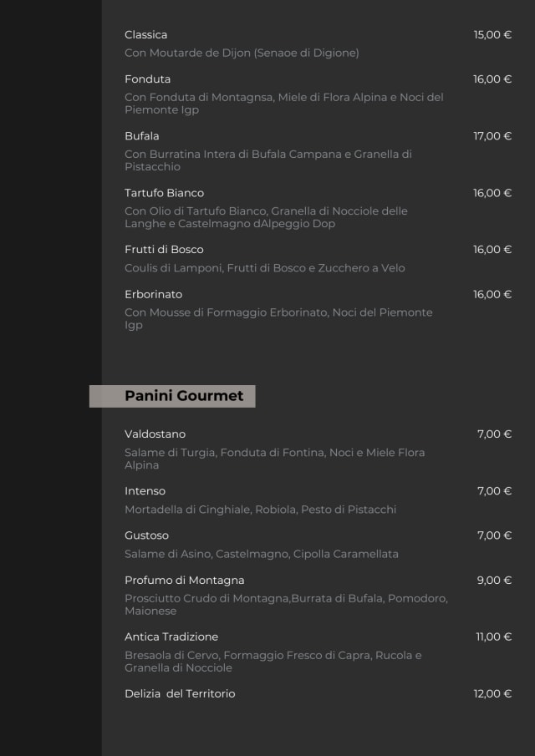Click the Panini Gourmet section header
535x756 pixels.
[x=184, y=396]
